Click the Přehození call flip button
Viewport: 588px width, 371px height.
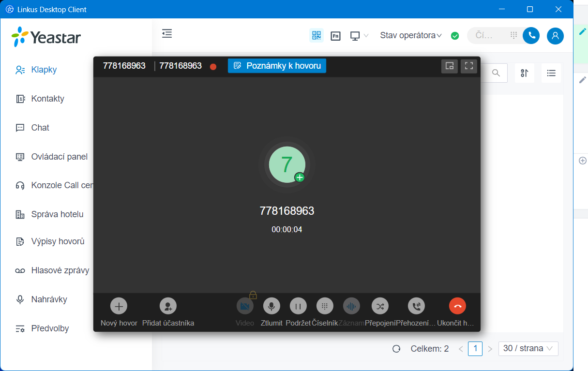[416, 306]
